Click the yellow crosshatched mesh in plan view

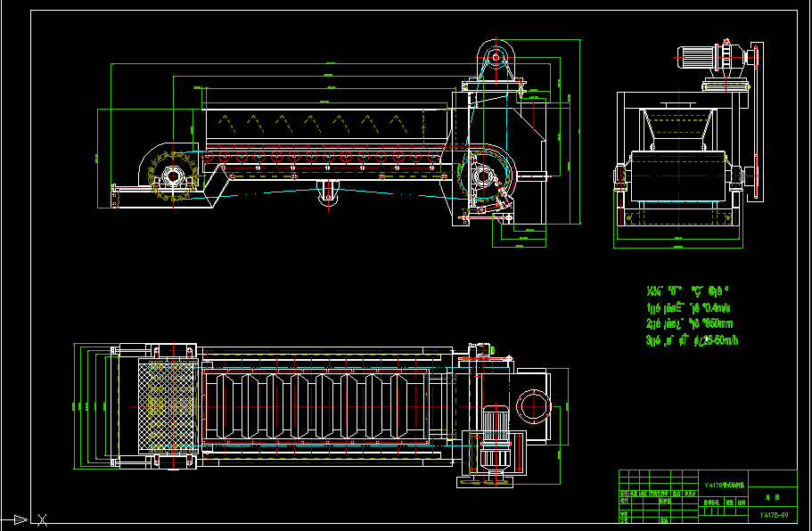pyautogui.click(x=168, y=405)
